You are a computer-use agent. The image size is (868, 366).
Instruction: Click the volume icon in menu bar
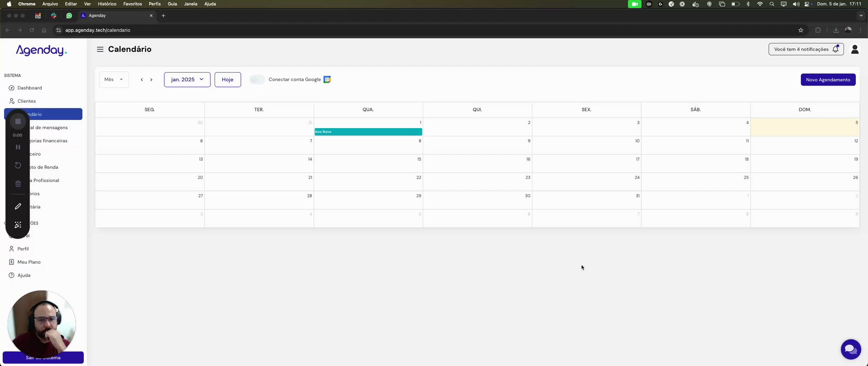pos(796,4)
